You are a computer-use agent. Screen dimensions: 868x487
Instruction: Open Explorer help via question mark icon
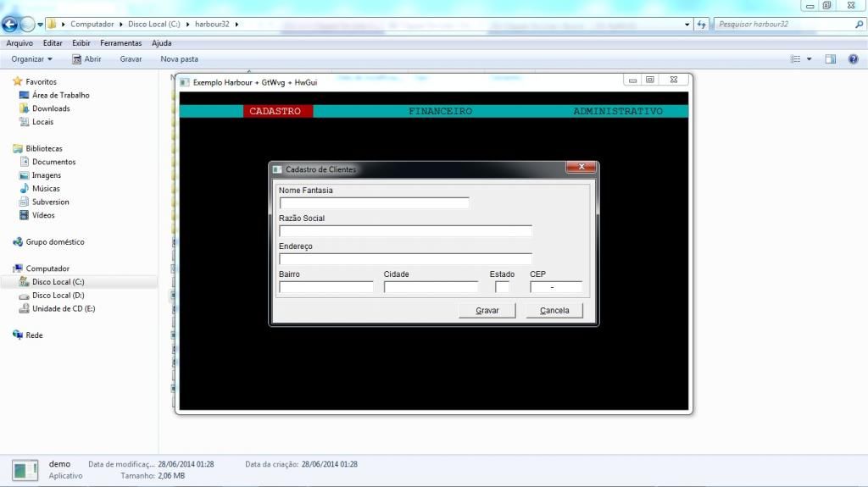point(853,59)
